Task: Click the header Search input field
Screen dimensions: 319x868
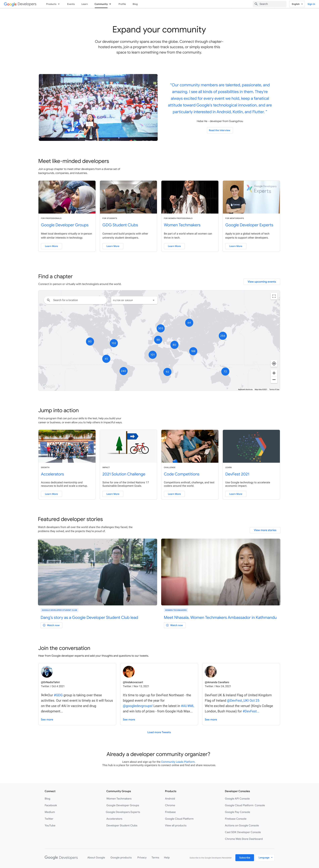Action: click(269, 4)
